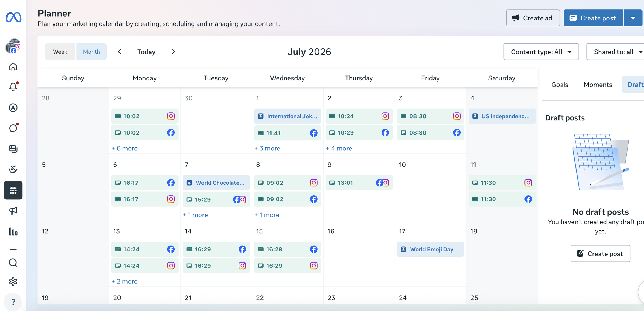Screen dimensions: 644x311
Task: Expand + 2 more on July 13
Action: (125, 281)
